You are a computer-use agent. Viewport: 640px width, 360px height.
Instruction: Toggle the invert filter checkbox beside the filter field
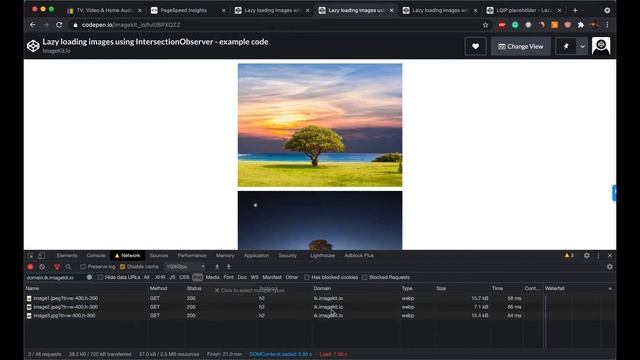(89, 277)
